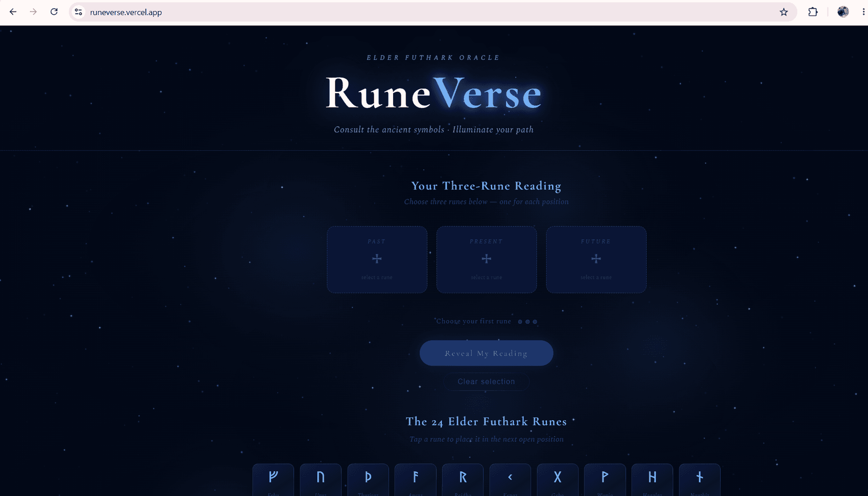
Task: Open the browser profile avatar
Action: coord(843,12)
